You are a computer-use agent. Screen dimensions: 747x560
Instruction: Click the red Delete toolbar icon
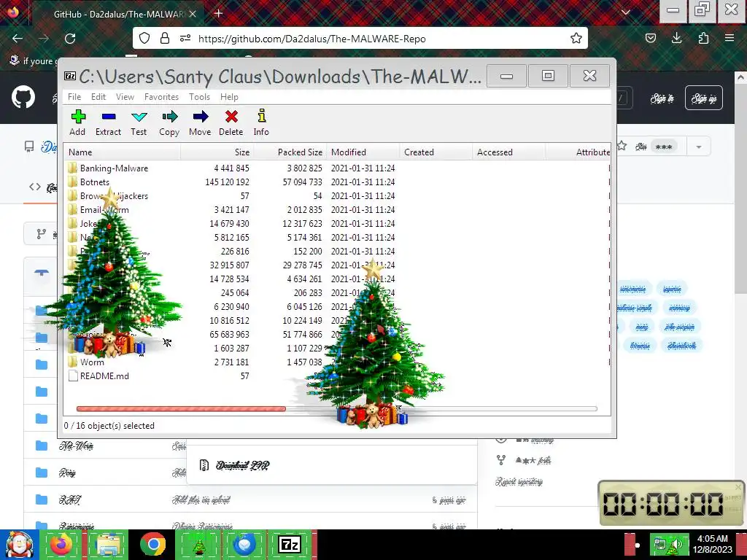point(231,122)
